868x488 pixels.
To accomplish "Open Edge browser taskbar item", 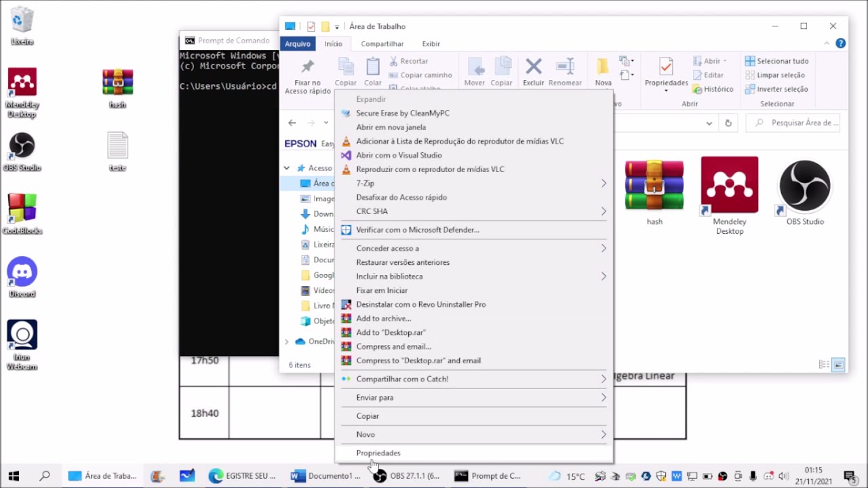I will (x=243, y=476).
